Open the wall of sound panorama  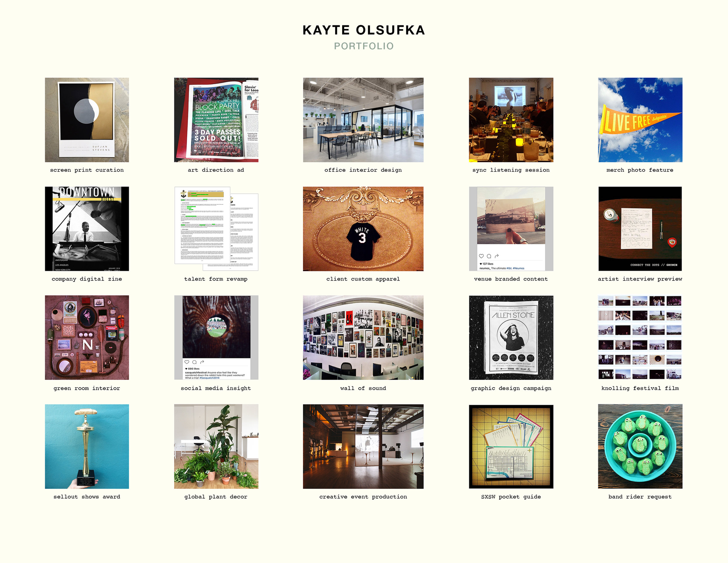point(363,337)
